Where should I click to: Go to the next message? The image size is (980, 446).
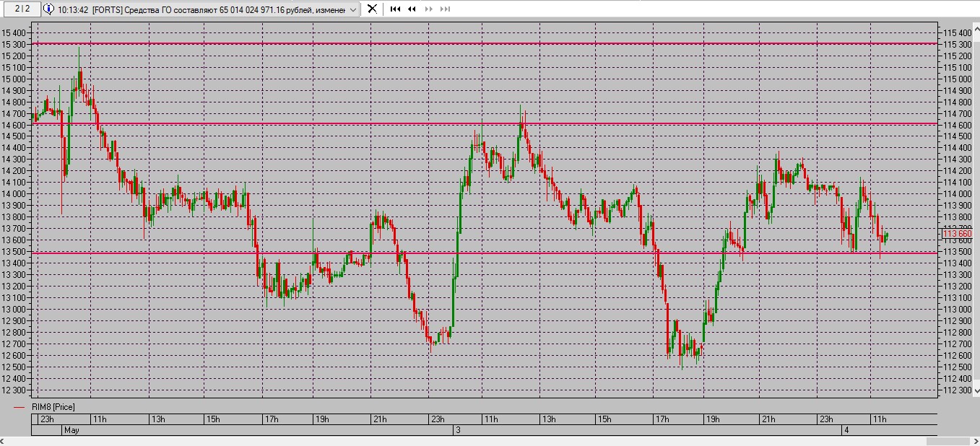[429, 9]
